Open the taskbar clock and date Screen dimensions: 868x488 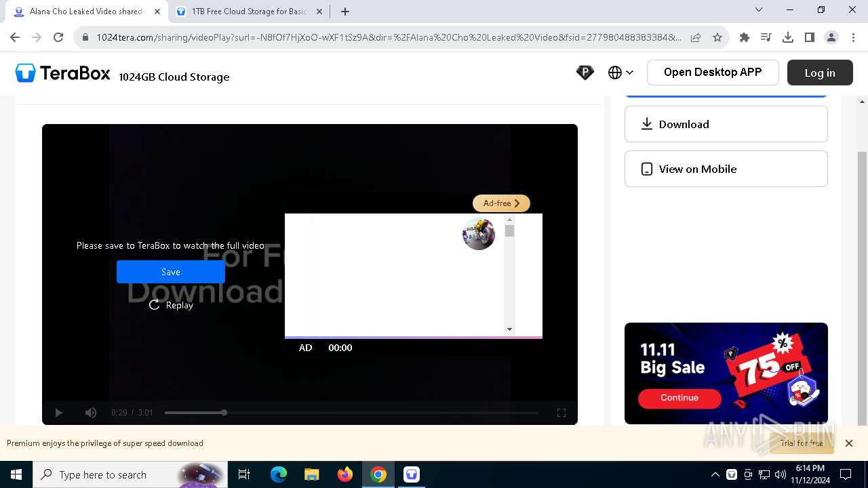tap(810, 474)
